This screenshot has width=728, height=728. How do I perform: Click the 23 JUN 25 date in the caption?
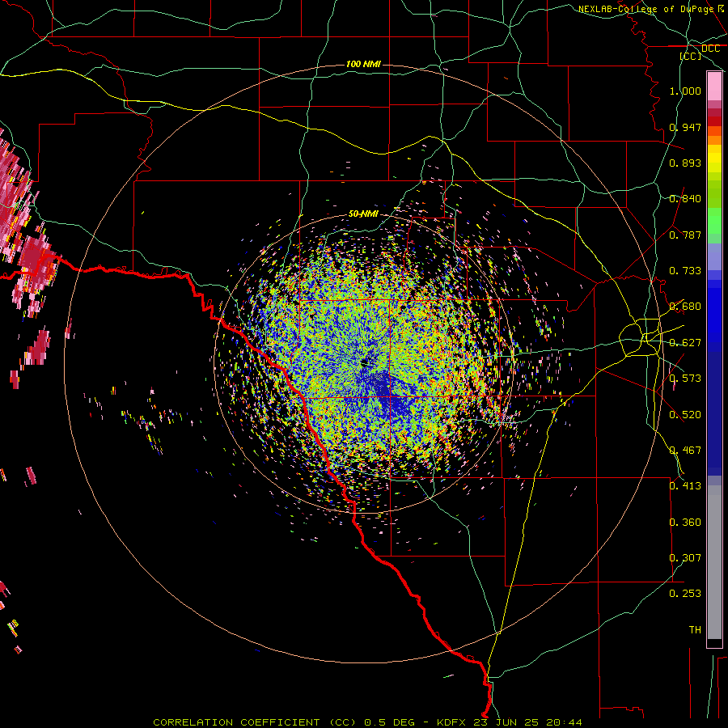pyautogui.click(x=506, y=722)
